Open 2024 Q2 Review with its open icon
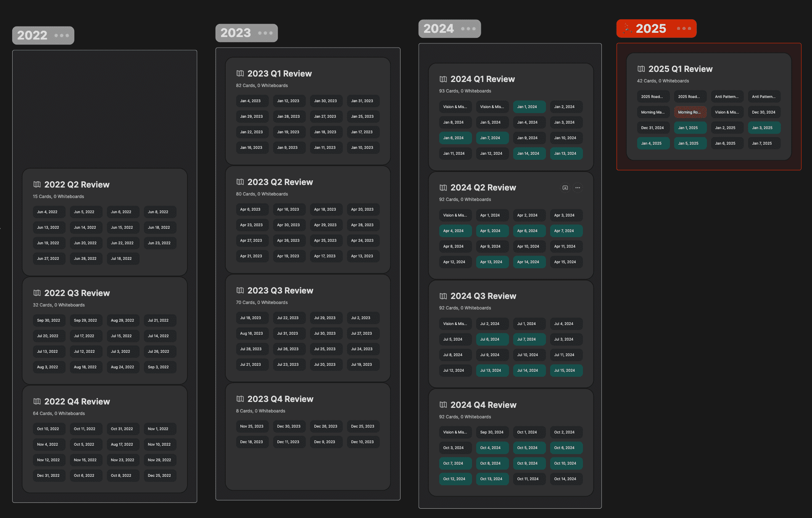Viewport: 812px width, 518px height. (x=565, y=188)
